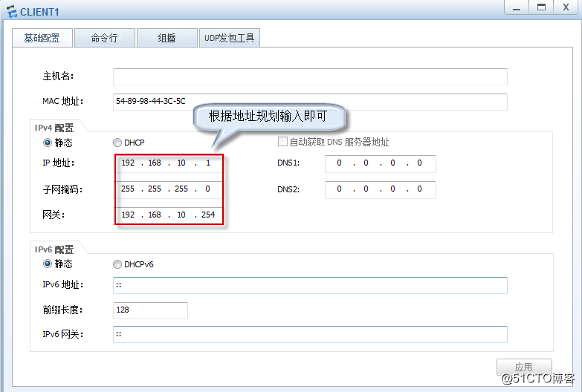Click the IPv6 地址 input field

(x=310, y=285)
